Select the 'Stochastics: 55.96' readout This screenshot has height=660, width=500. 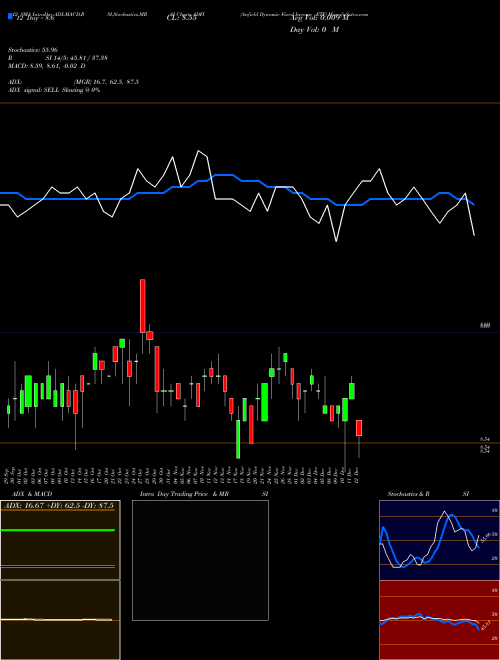click(x=33, y=50)
